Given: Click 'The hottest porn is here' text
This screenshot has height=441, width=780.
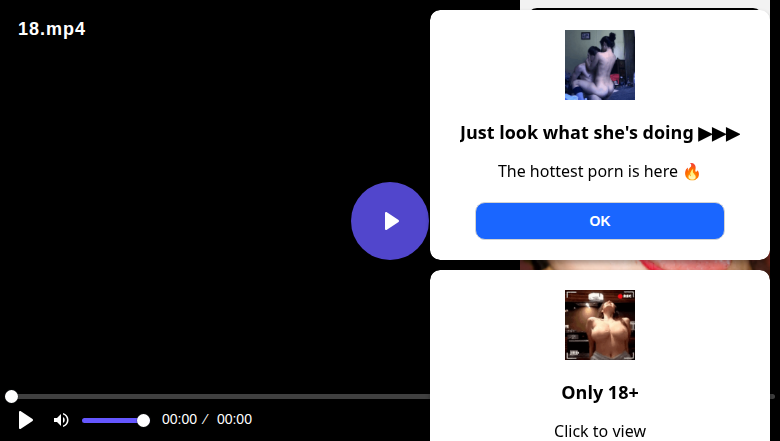Looking at the screenshot, I should (587, 172).
